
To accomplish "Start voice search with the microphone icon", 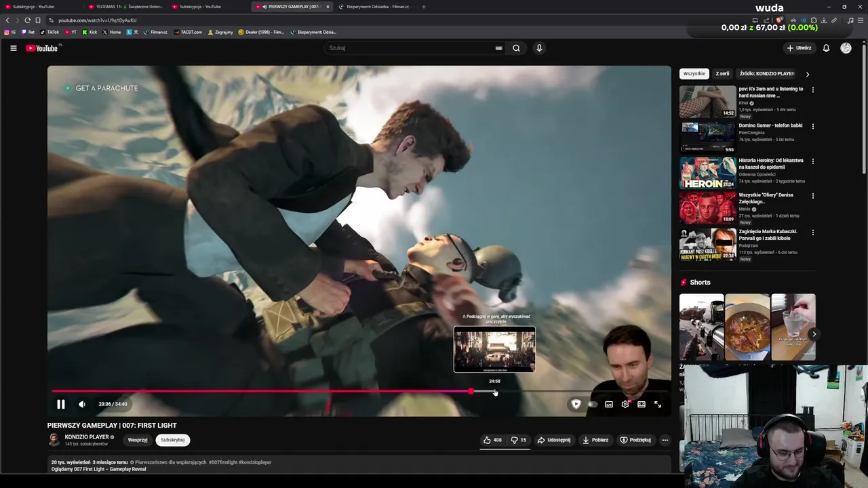I will pos(539,48).
